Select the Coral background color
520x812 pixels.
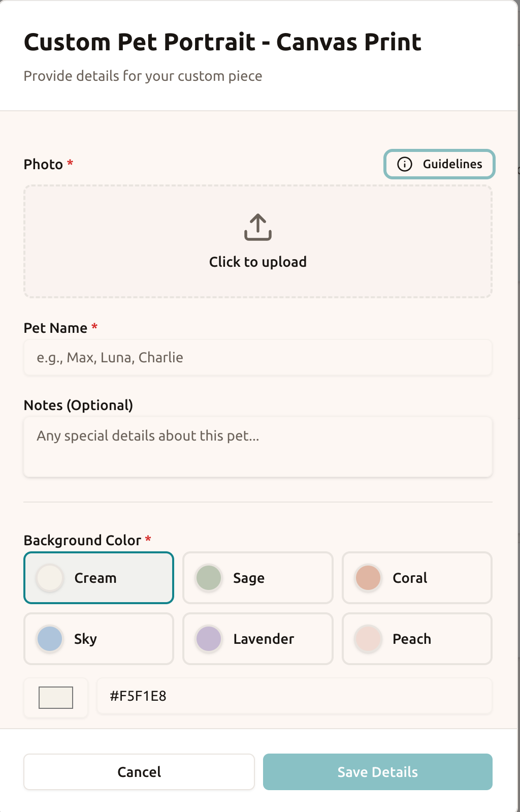click(x=416, y=578)
